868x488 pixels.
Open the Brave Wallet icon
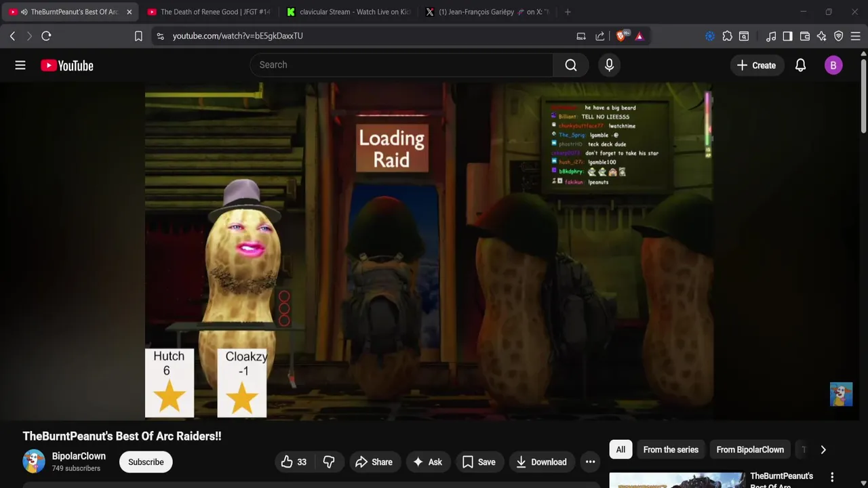(805, 36)
